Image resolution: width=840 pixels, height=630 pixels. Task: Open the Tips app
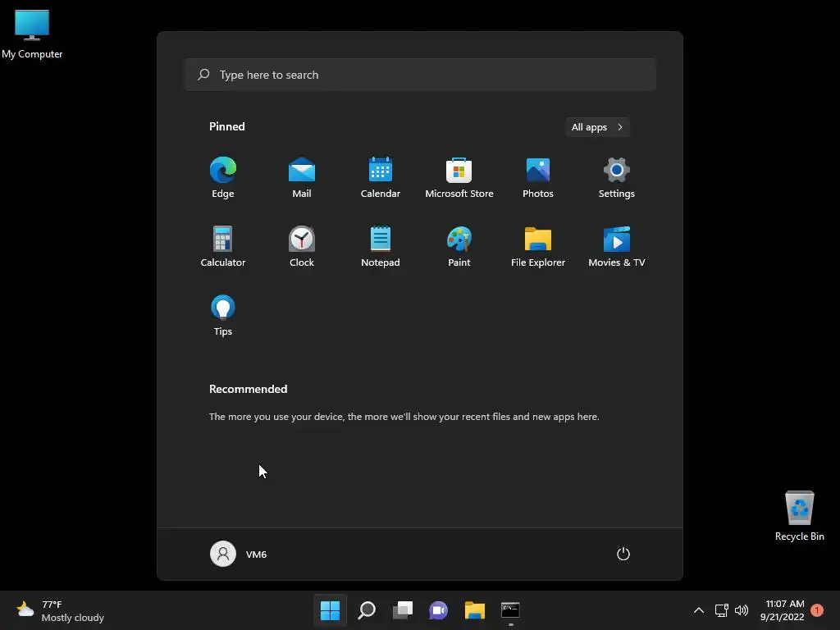point(223,316)
